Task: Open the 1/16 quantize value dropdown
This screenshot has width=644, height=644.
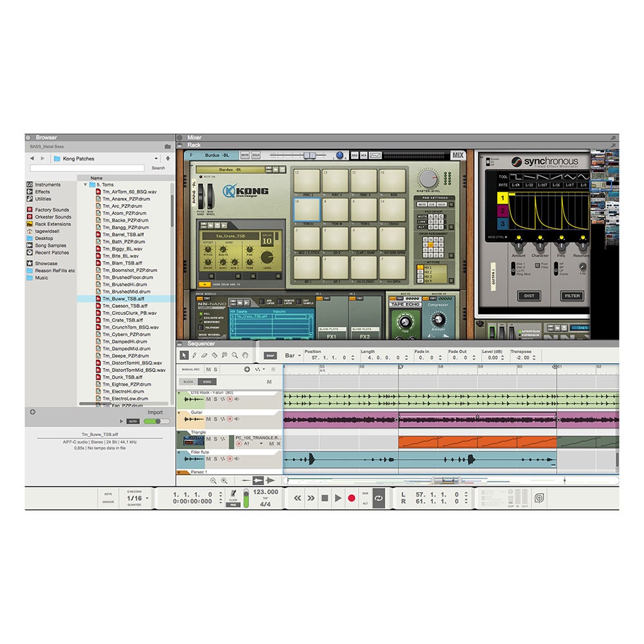Action: pos(138,498)
